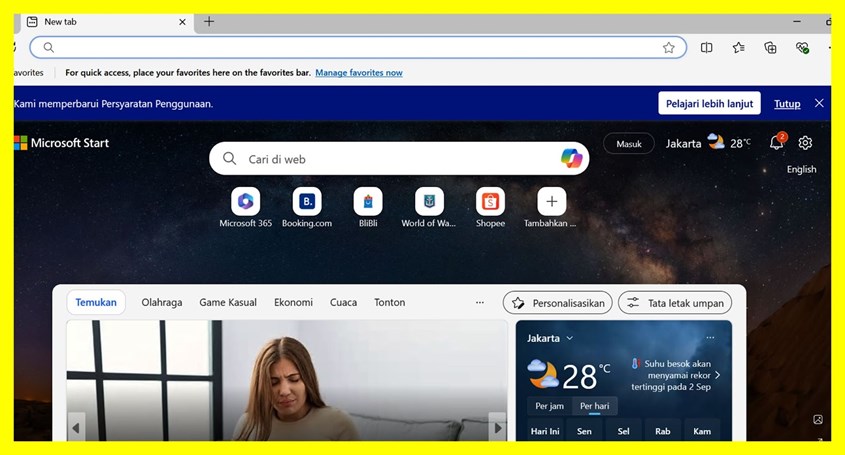Select the Temukan feed tab

[96, 302]
